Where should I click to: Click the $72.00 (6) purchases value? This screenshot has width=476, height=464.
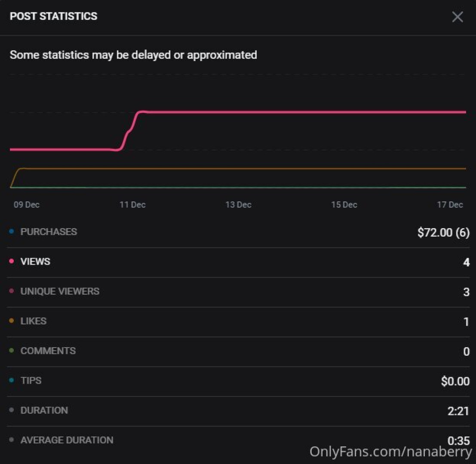pyautogui.click(x=443, y=232)
